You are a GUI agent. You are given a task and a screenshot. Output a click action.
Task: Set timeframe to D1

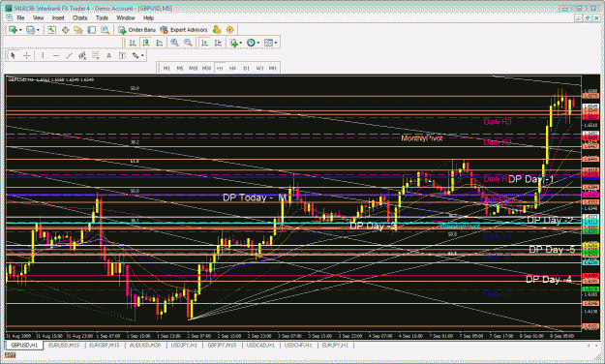[246, 68]
